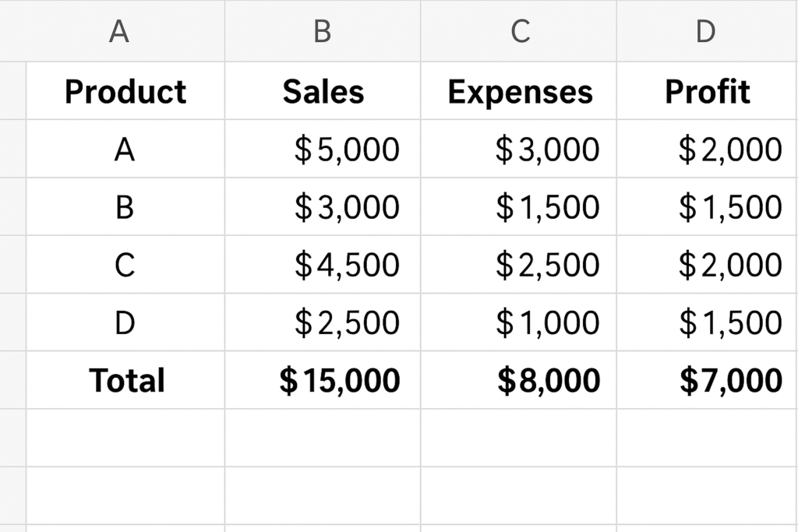
Task: Select the $1,000 expenses cell
Action: point(518,322)
